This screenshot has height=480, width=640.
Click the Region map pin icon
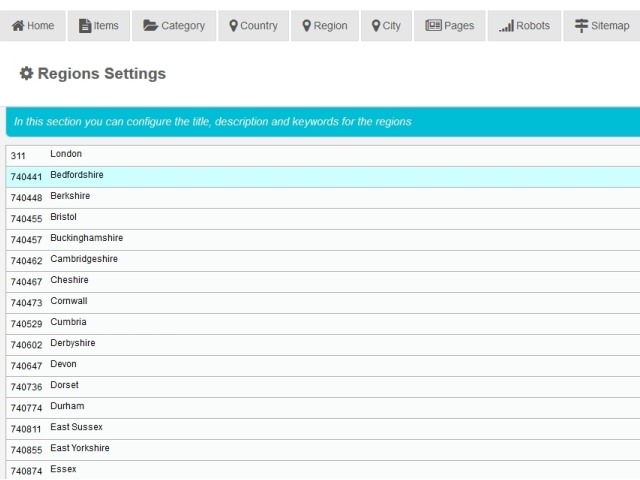coord(307,26)
